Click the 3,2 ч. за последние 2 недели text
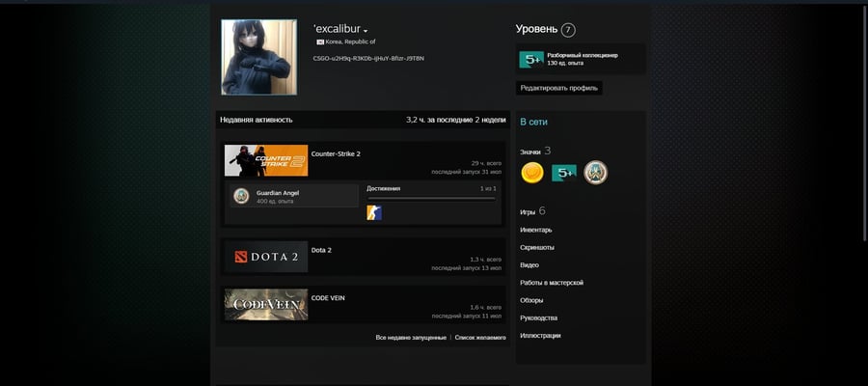Viewport: 868px width, 386px height. coord(455,120)
